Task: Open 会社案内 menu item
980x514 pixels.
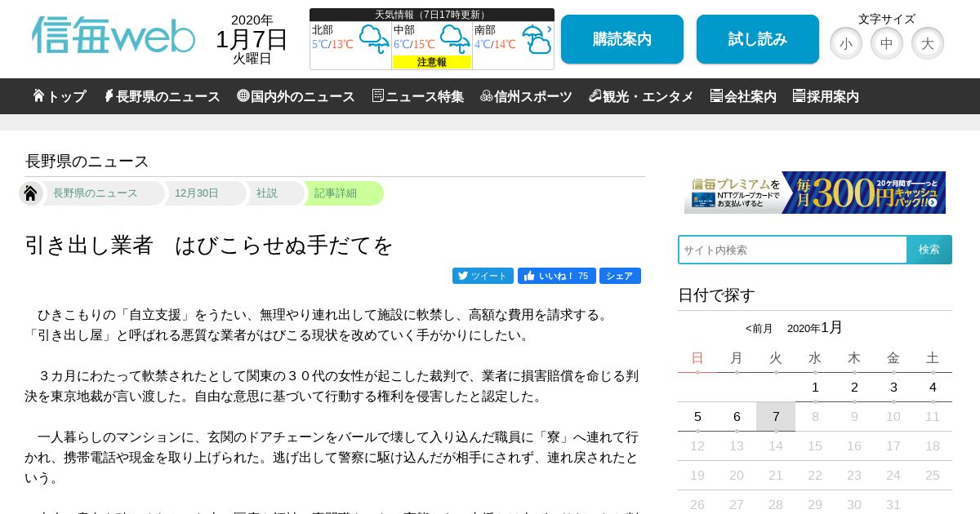Action: pyautogui.click(x=743, y=96)
